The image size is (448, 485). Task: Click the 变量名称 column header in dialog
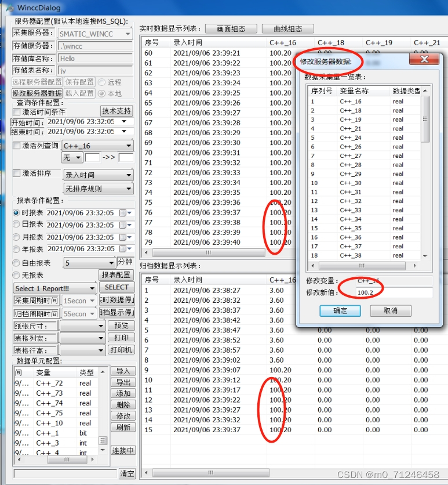(363, 91)
